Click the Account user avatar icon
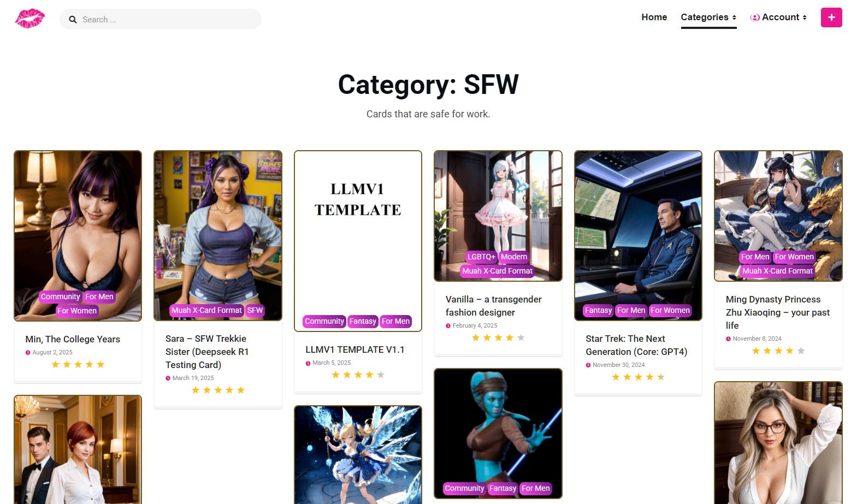The height and width of the screenshot is (504, 857). (x=755, y=17)
